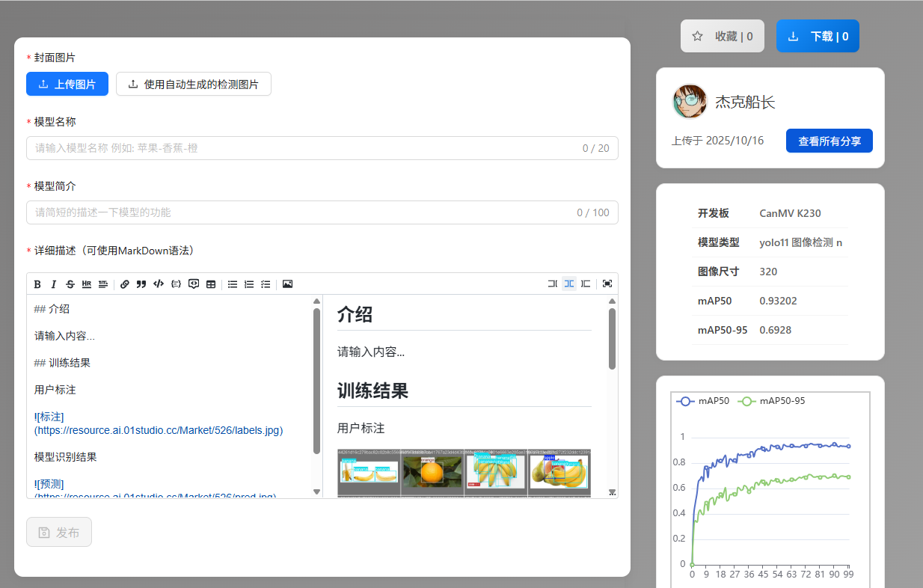Apply strikethrough formatting to text

point(70,284)
